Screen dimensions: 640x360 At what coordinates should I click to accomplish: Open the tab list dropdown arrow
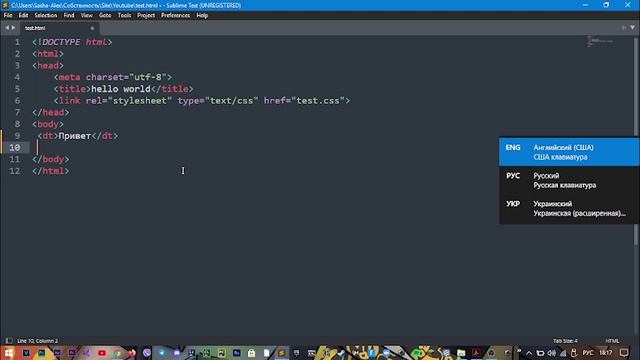tap(632, 28)
